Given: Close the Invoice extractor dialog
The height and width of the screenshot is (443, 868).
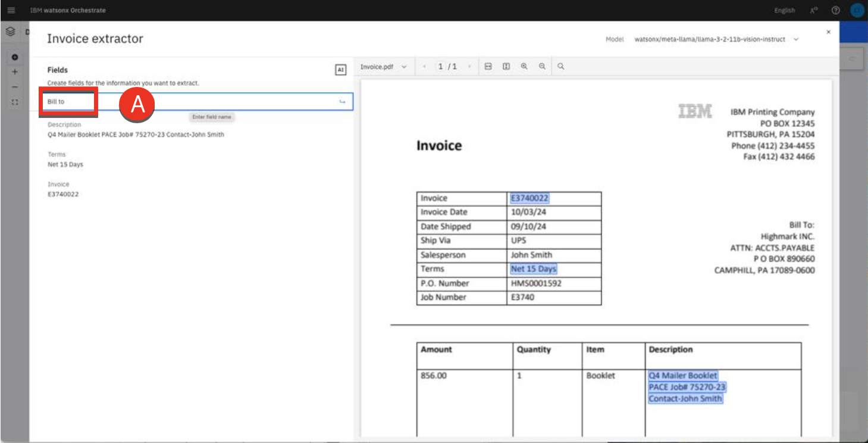Looking at the screenshot, I should pos(828,32).
